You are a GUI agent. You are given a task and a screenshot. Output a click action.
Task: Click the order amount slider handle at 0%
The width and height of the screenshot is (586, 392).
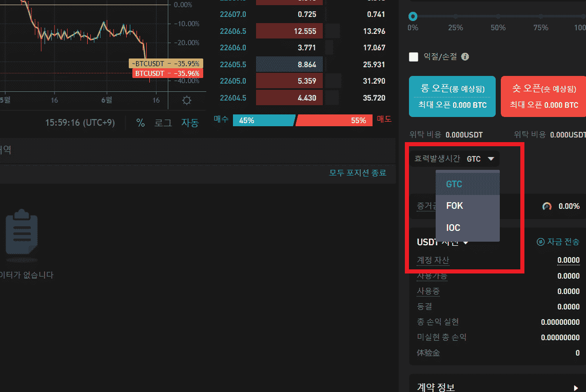[x=413, y=16]
